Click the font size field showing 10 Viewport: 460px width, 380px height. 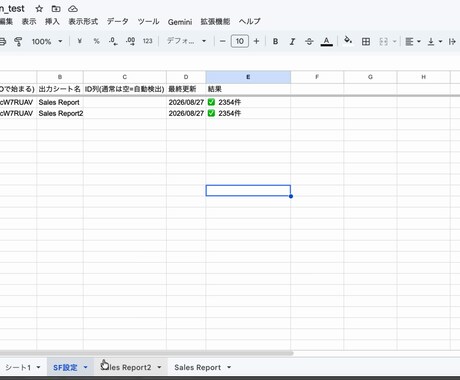tap(240, 41)
